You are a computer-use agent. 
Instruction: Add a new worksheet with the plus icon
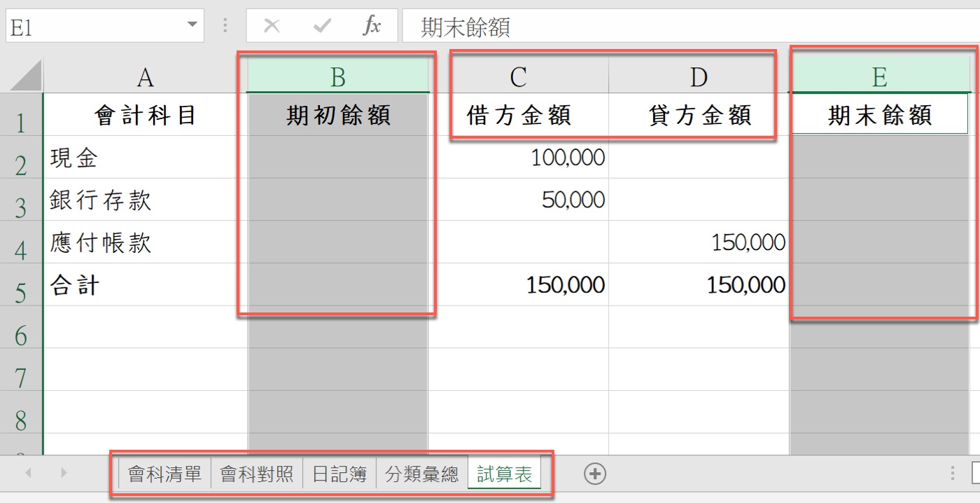(594, 474)
